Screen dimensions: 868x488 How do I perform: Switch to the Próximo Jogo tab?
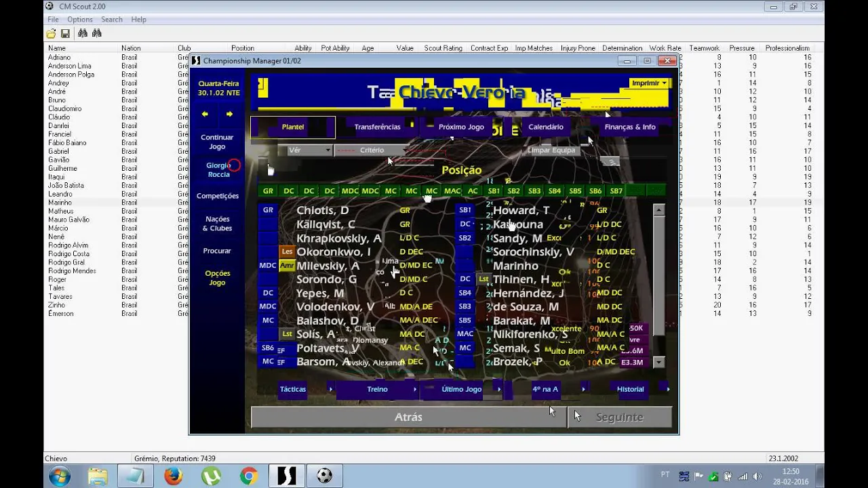pyautogui.click(x=462, y=127)
